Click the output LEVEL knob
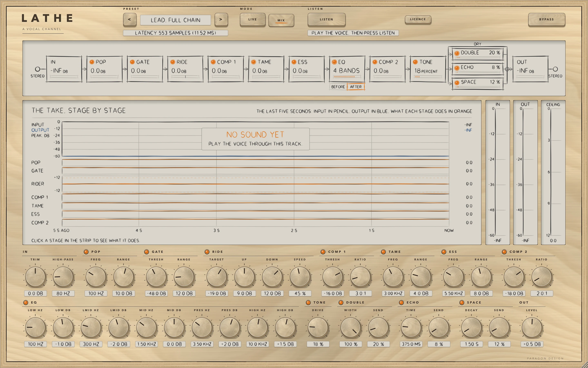 532,328
